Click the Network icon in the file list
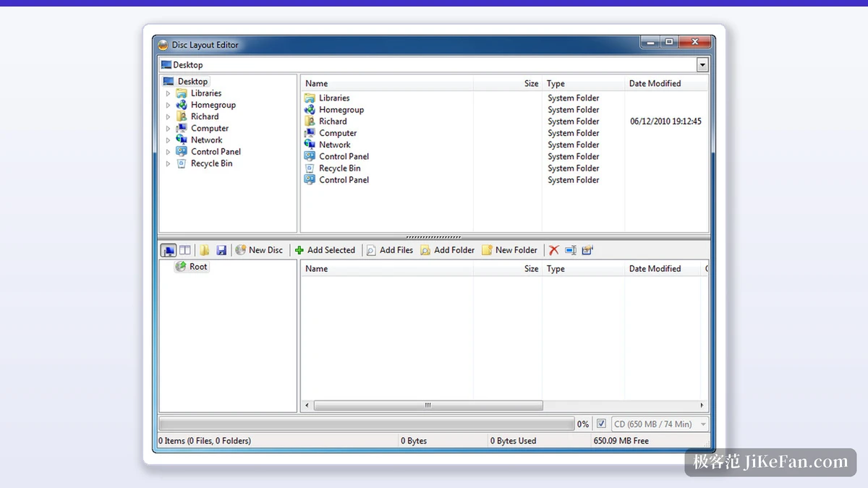Screen dimensions: 868x488 coord(310,145)
